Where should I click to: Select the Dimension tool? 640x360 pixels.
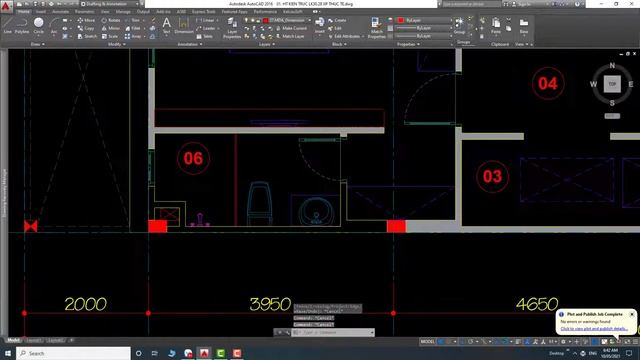coord(184,25)
